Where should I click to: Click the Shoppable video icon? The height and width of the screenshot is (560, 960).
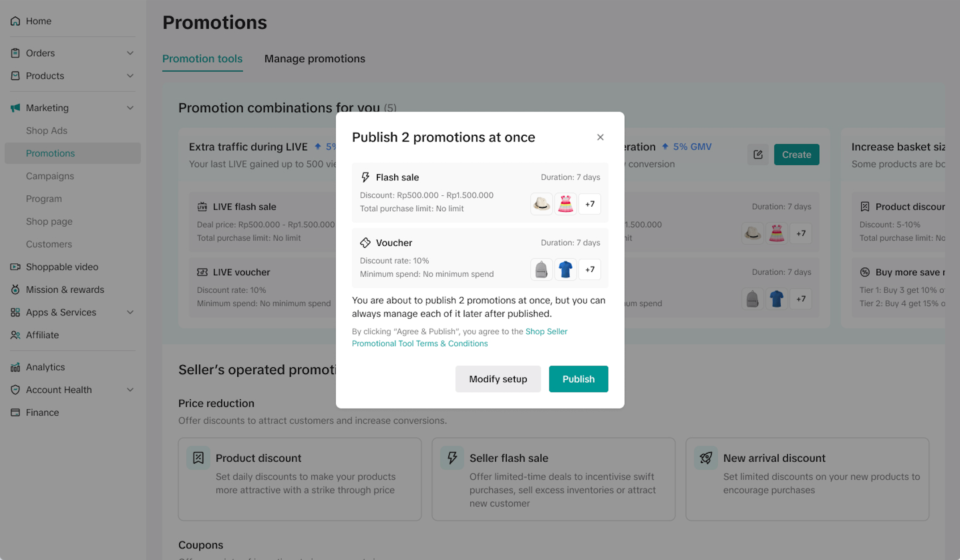[x=15, y=267]
